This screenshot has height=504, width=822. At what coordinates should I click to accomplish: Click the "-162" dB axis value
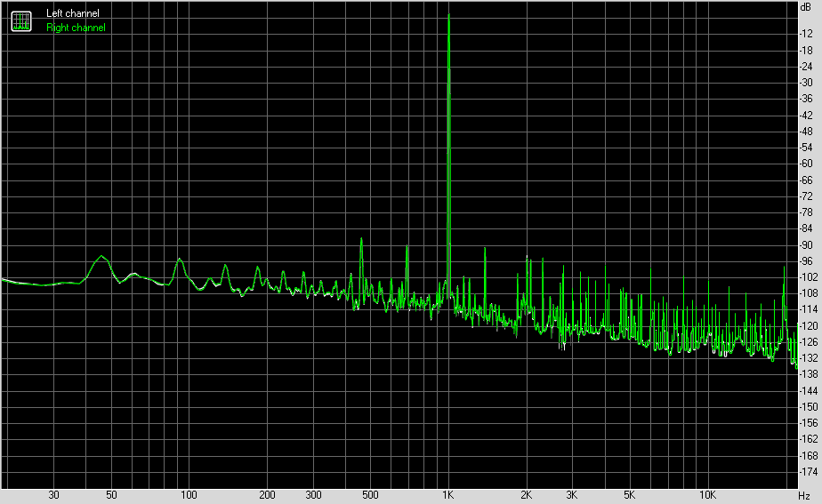click(x=808, y=438)
